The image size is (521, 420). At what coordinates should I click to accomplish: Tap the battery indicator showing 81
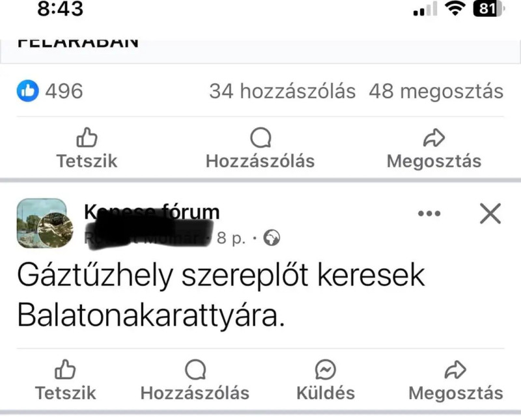coord(488,8)
